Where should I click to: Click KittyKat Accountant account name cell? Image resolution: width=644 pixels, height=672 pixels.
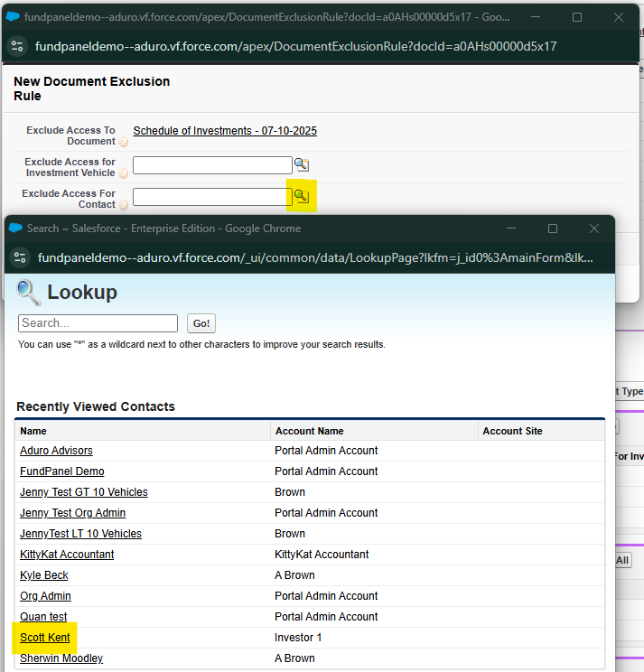pyautogui.click(x=322, y=555)
